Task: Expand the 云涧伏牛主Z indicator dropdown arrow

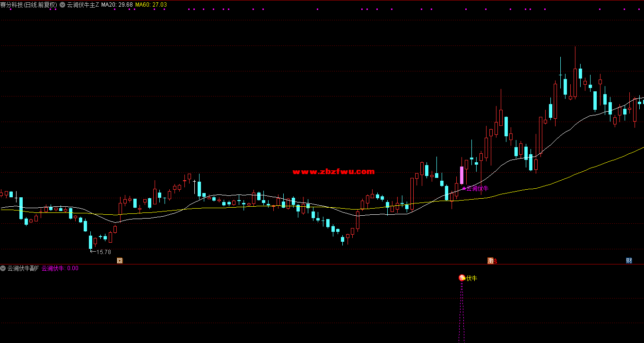Action: (x=62, y=5)
